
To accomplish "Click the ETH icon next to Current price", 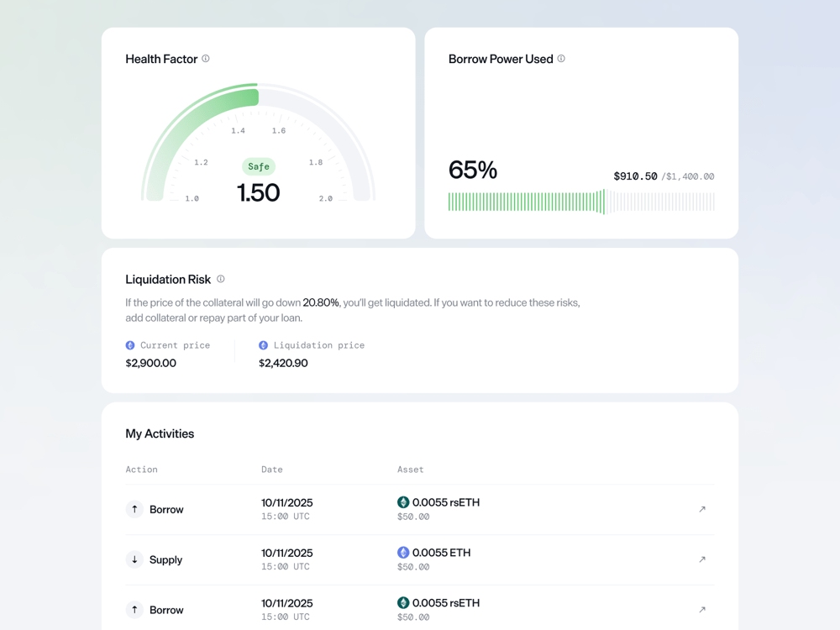I will 130,345.
